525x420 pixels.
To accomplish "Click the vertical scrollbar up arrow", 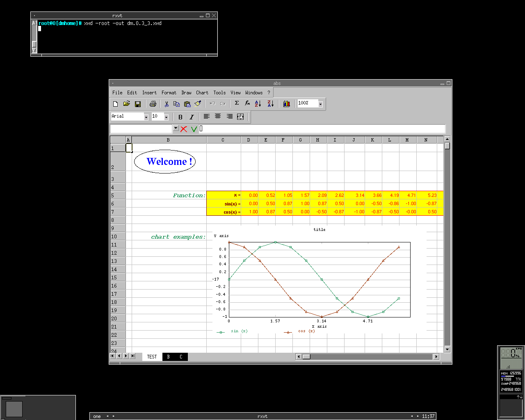I will point(447,139).
